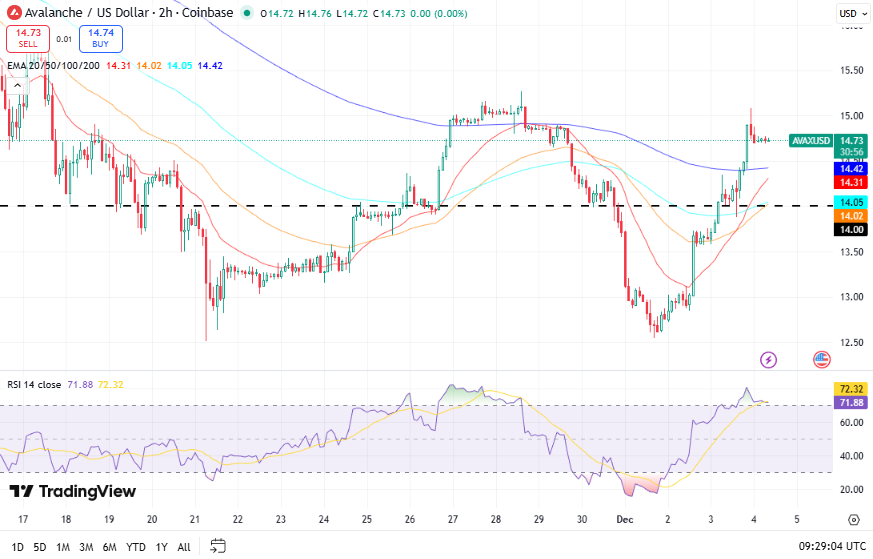
Task: Select the 1D time range
Action: 18,547
